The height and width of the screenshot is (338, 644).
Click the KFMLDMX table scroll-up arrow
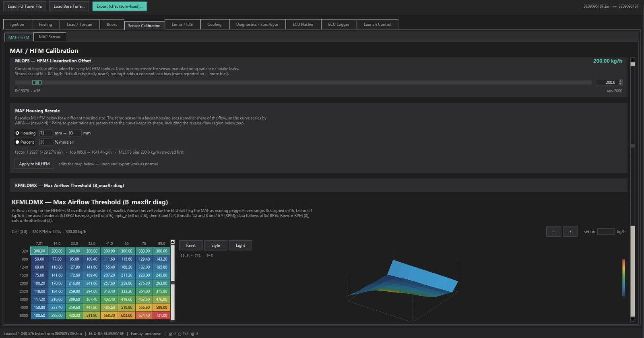coord(173,242)
